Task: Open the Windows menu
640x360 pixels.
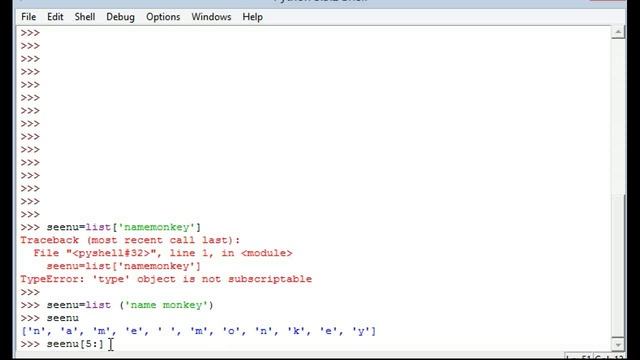Action: pos(211,17)
